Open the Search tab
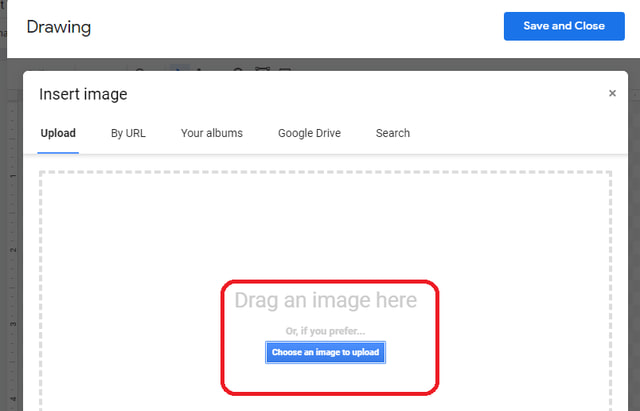The image size is (640, 411). (393, 133)
